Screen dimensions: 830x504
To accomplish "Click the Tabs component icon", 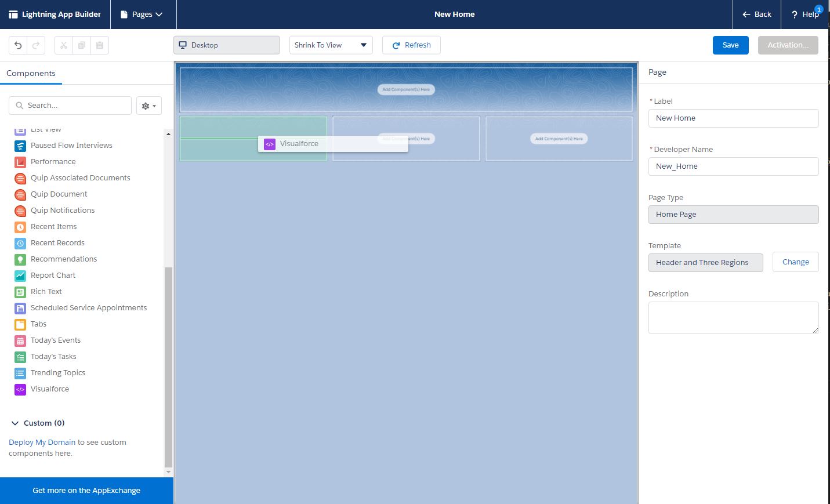I will coord(20,324).
